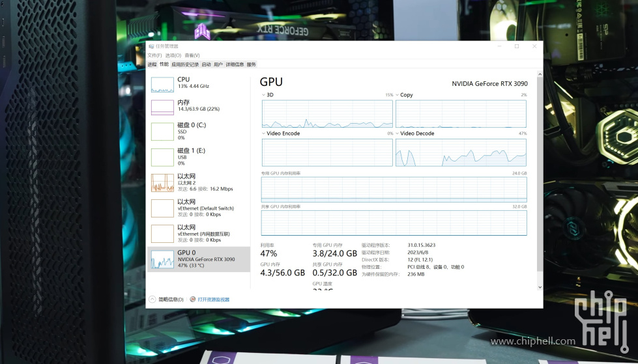Select the 以太网 2 graph thumbnail

tap(162, 182)
